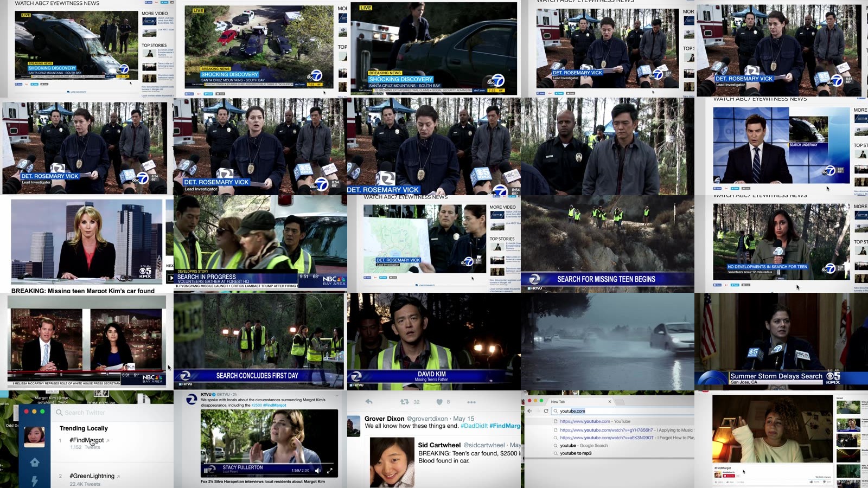Screen dimensions: 868x488
Task: Share the sunken car ABC7 video on Facebook
Action: tap(18, 84)
